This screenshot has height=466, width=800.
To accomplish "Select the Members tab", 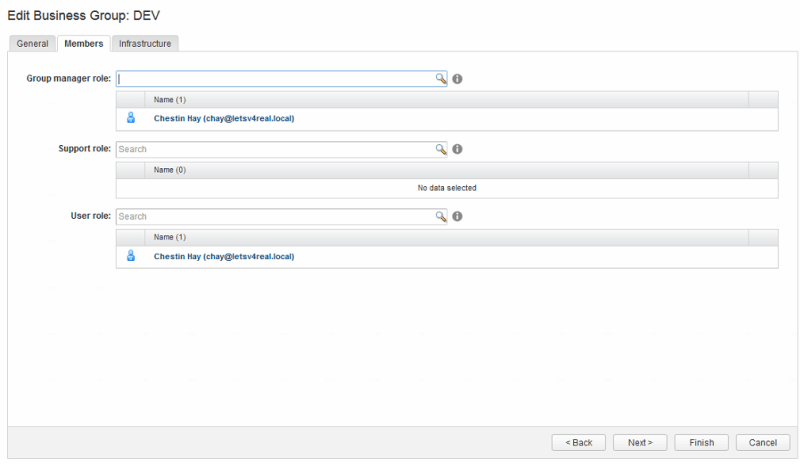I will tap(83, 44).
